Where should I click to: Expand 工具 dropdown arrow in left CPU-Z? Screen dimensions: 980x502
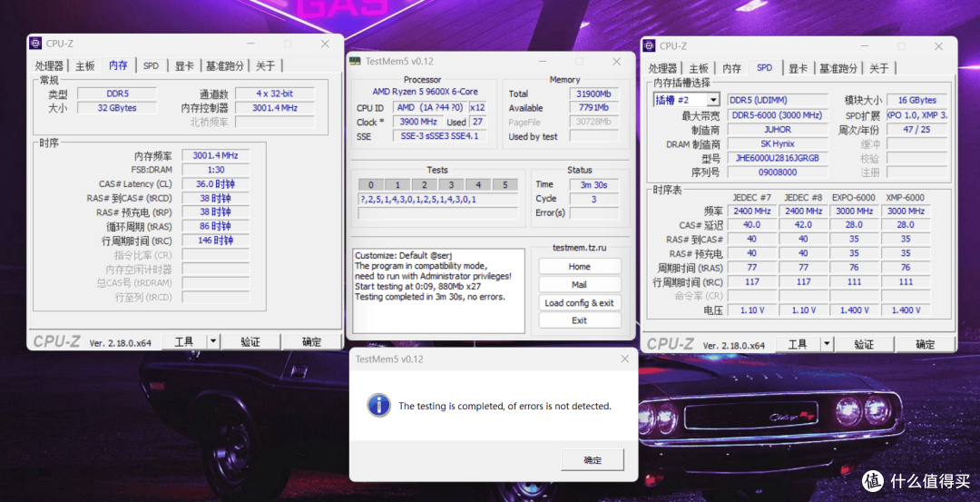[x=213, y=341]
